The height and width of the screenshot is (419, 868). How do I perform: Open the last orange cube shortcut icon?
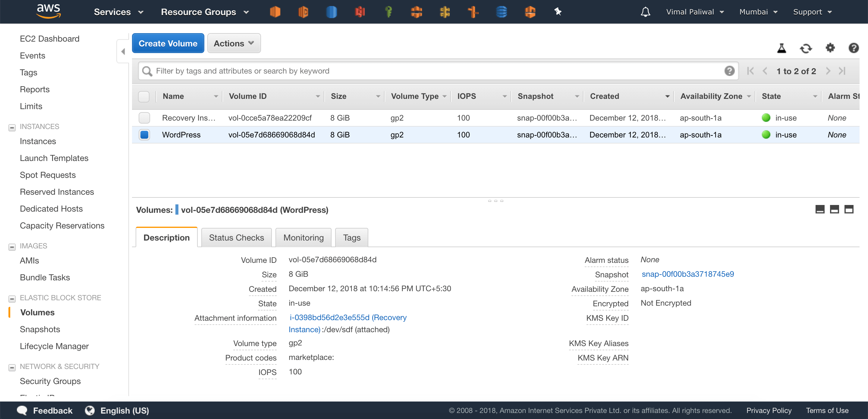530,12
